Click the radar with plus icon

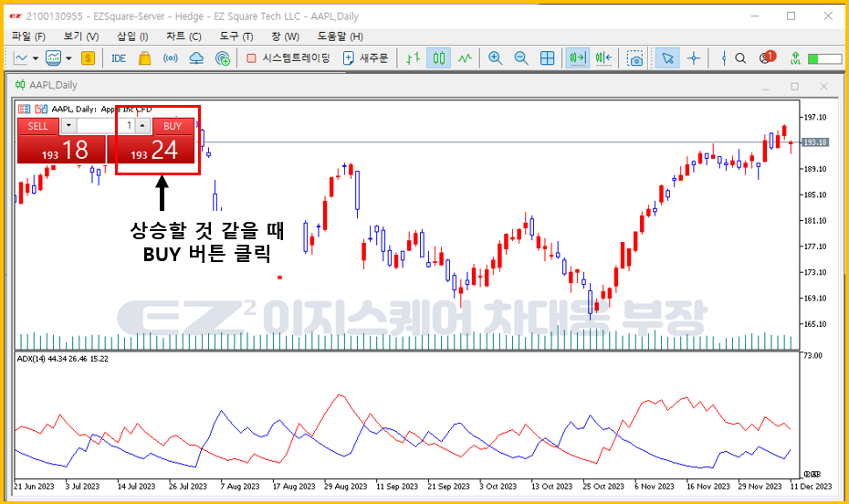click(x=223, y=58)
